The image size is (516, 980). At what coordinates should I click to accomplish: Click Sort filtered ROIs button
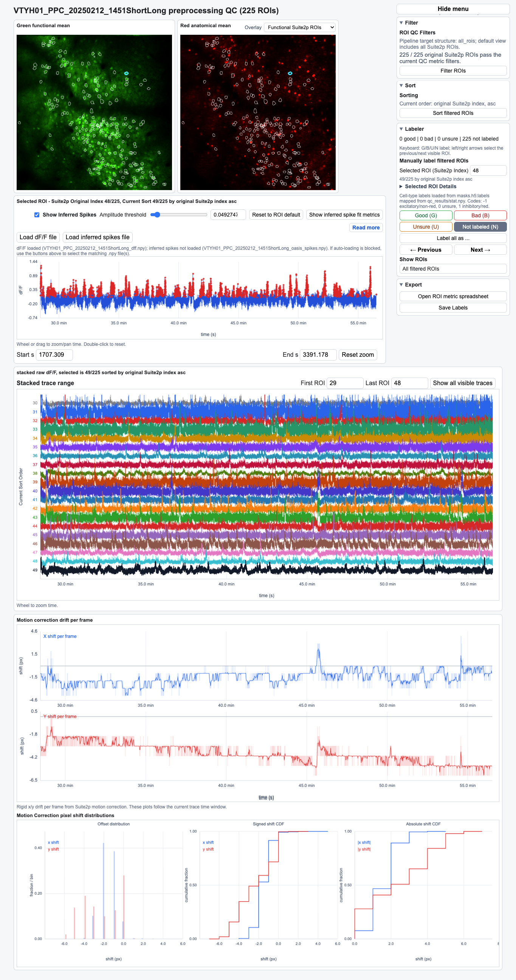tap(453, 113)
